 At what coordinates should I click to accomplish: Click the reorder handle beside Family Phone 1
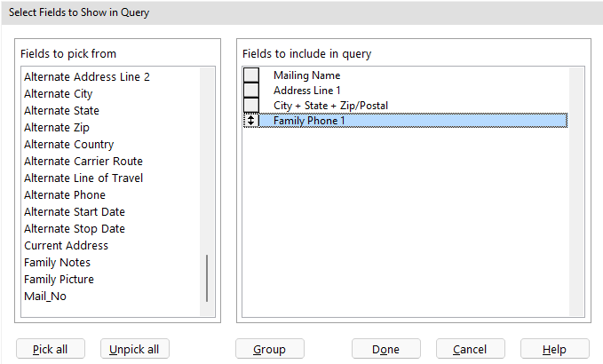251,121
